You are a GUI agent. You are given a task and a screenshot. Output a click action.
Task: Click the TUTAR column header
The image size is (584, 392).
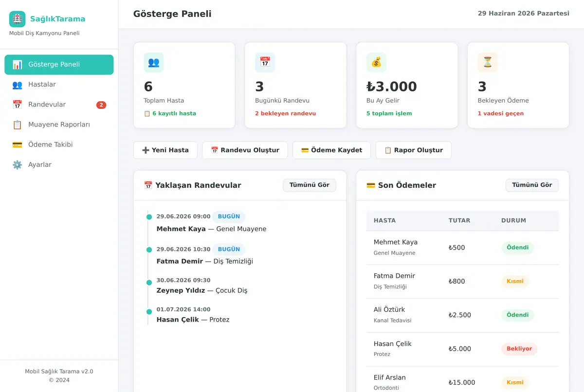point(459,221)
